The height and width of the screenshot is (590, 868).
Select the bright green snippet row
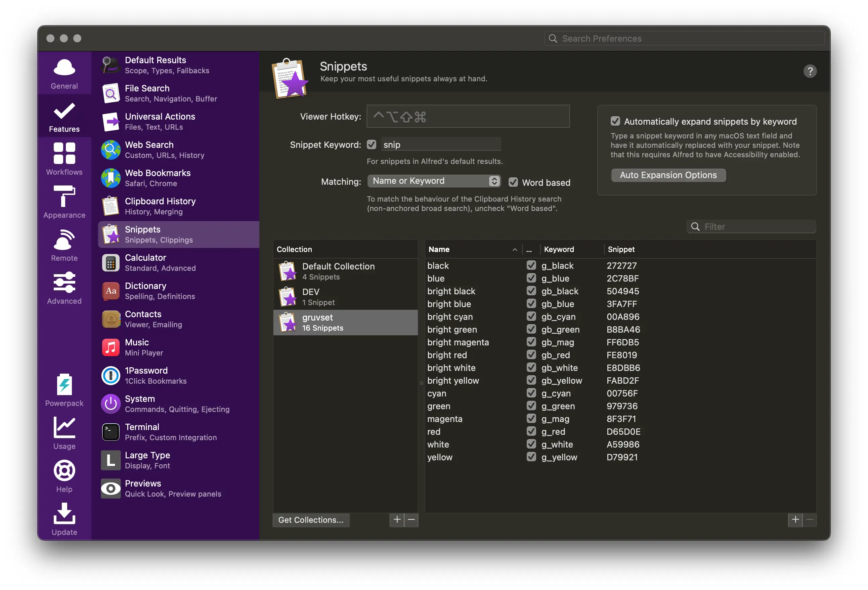620,329
